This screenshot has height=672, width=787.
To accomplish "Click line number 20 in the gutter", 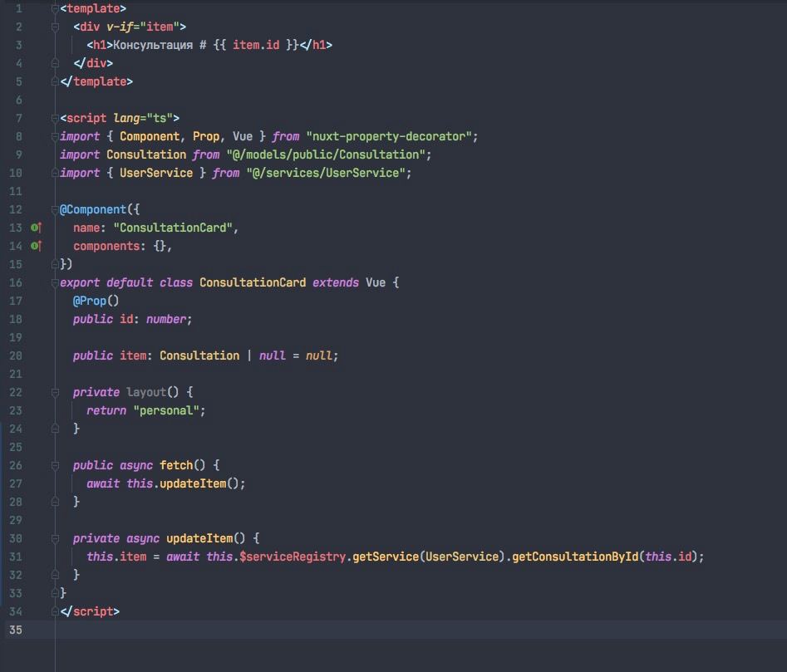I will [x=16, y=356].
